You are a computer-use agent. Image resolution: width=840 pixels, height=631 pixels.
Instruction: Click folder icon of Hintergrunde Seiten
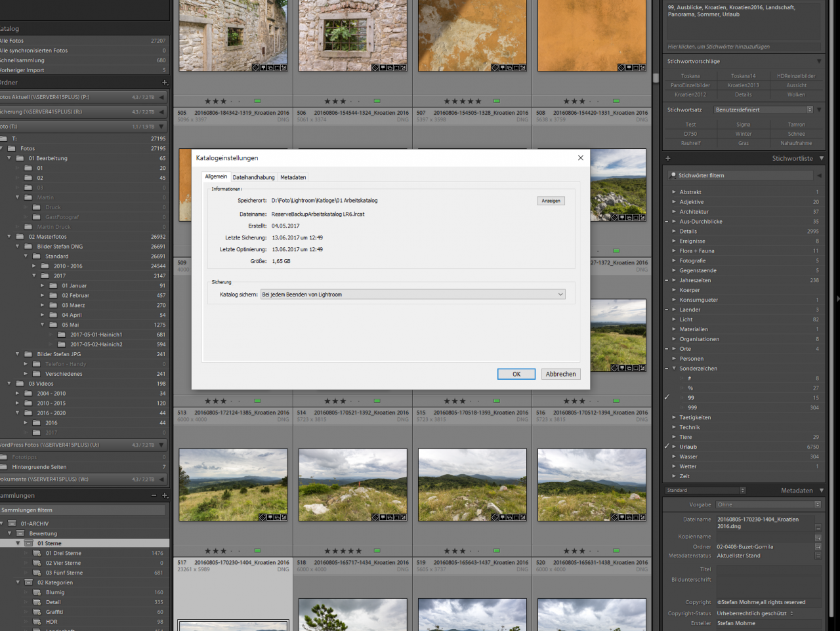(x=4, y=467)
